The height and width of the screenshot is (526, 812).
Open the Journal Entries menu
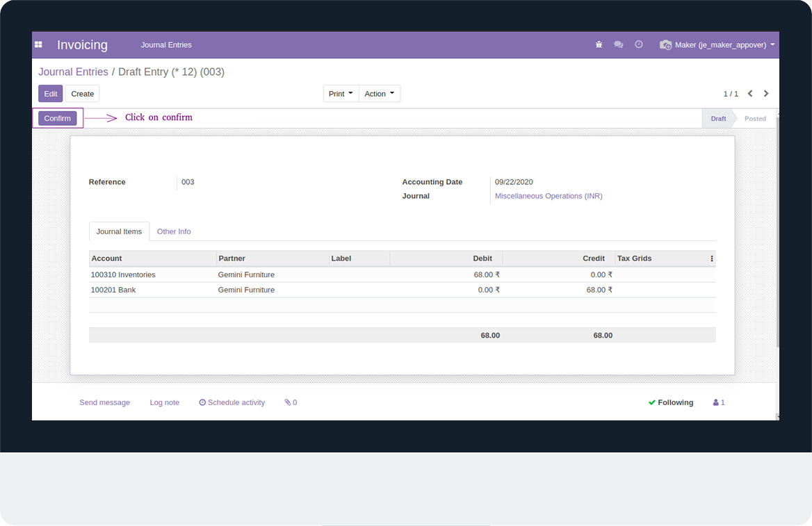click(x=166, y=45)
